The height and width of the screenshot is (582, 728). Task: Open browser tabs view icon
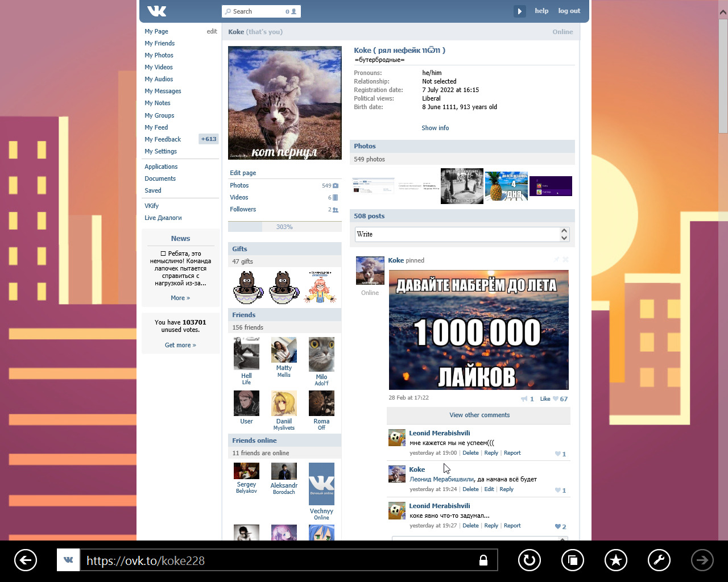[572, 560]
